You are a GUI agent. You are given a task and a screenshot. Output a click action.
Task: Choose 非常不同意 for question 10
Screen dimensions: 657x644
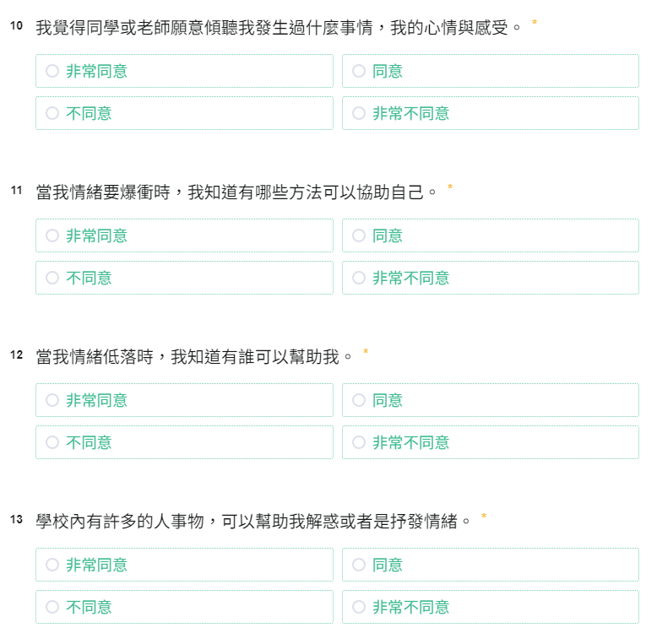tap(491, 113)
